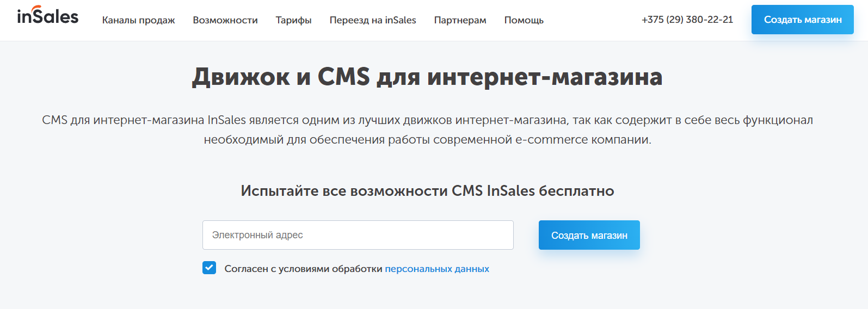Open the Каналы продаж menu

tap(138, 20)
